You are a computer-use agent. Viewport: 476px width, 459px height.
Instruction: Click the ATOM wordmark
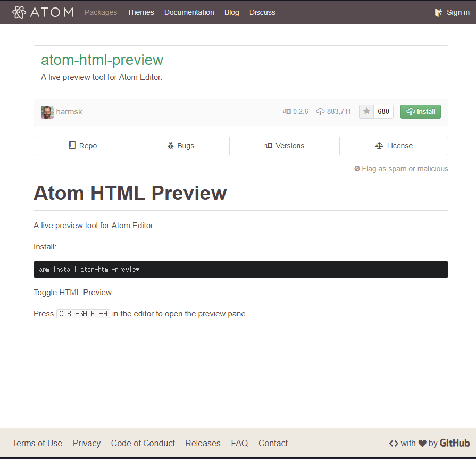point(52,12)
